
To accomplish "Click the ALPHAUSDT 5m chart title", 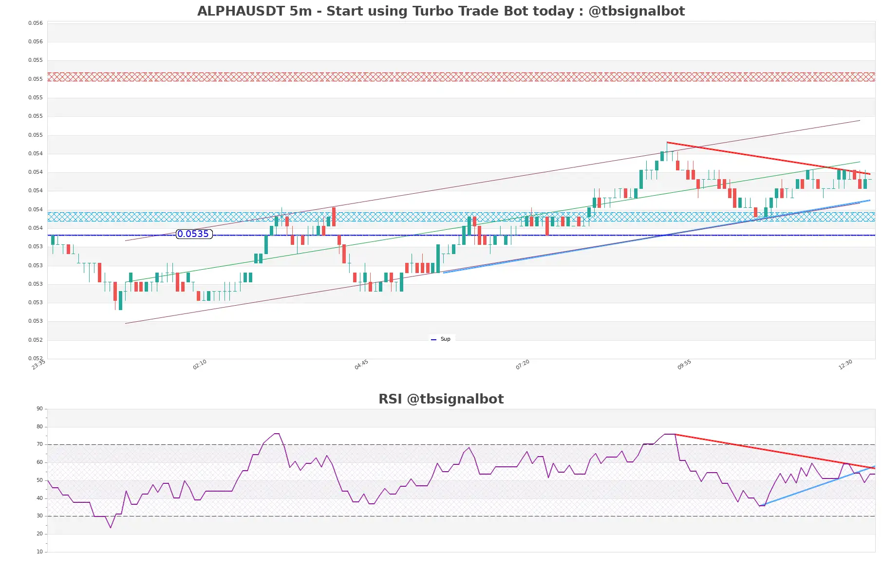I will (x=441, y=11).
